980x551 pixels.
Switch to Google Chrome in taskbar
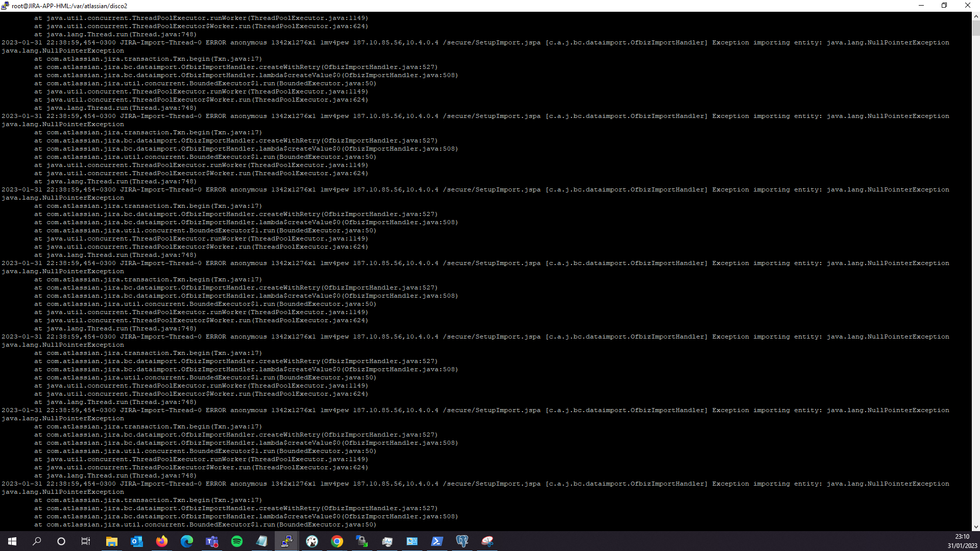337,541
